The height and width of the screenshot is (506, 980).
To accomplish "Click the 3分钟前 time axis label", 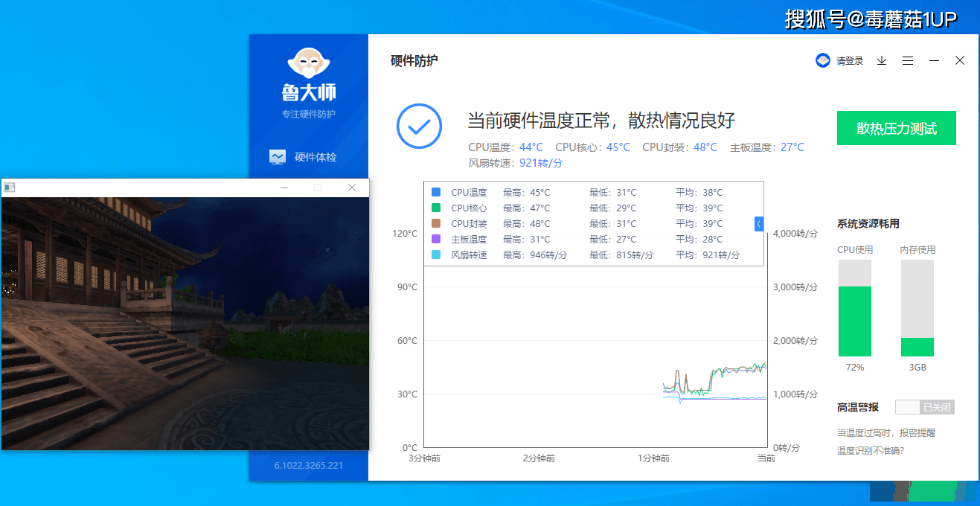I will point(424,458).
